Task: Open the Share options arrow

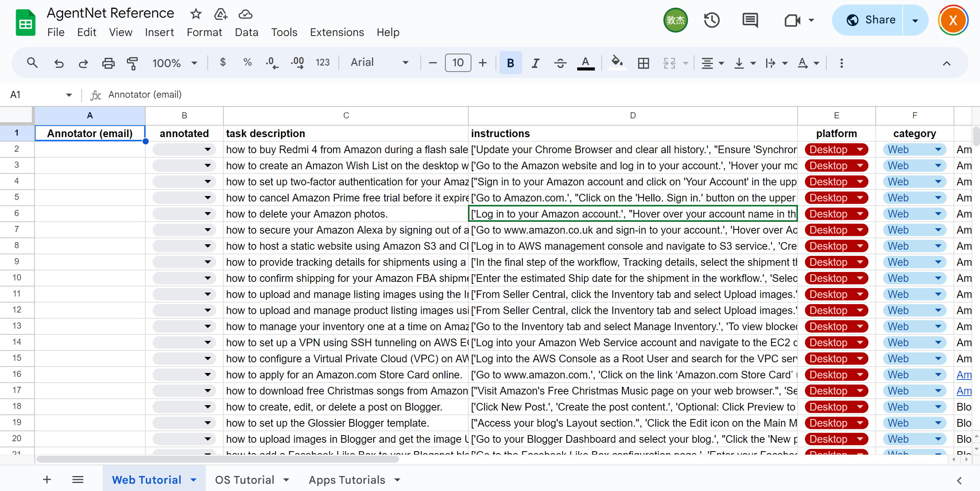Action: [915, 20]
